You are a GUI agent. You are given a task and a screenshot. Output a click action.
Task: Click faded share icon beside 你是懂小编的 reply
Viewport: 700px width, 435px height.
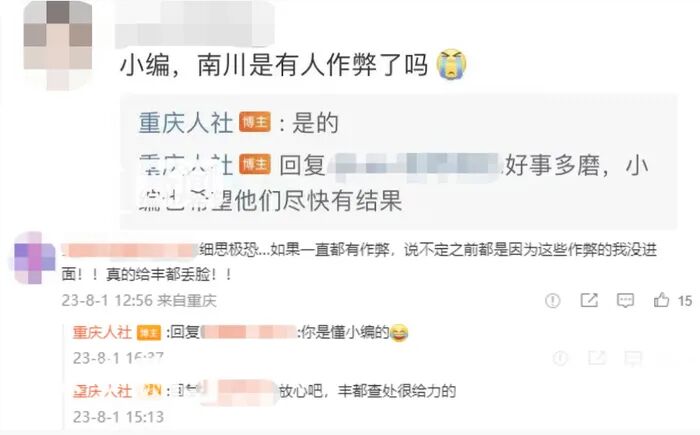[597, 358]
